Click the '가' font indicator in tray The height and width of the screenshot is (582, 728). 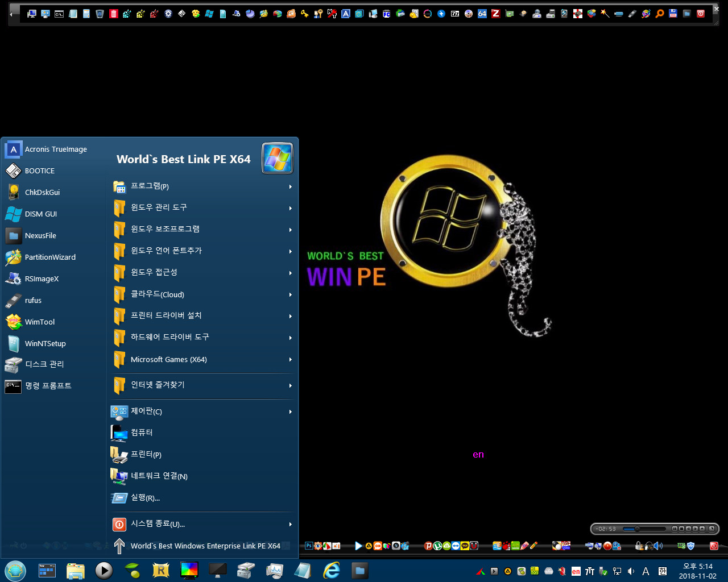(x=590, y=571)
